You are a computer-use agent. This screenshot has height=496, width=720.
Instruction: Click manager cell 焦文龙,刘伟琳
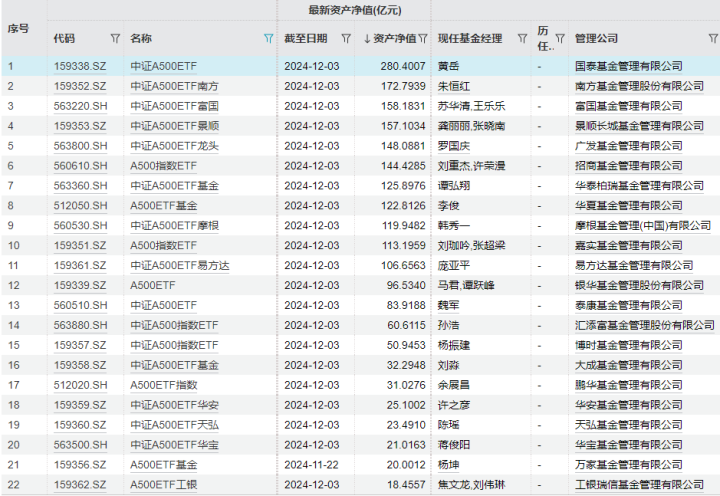[471, 485]
